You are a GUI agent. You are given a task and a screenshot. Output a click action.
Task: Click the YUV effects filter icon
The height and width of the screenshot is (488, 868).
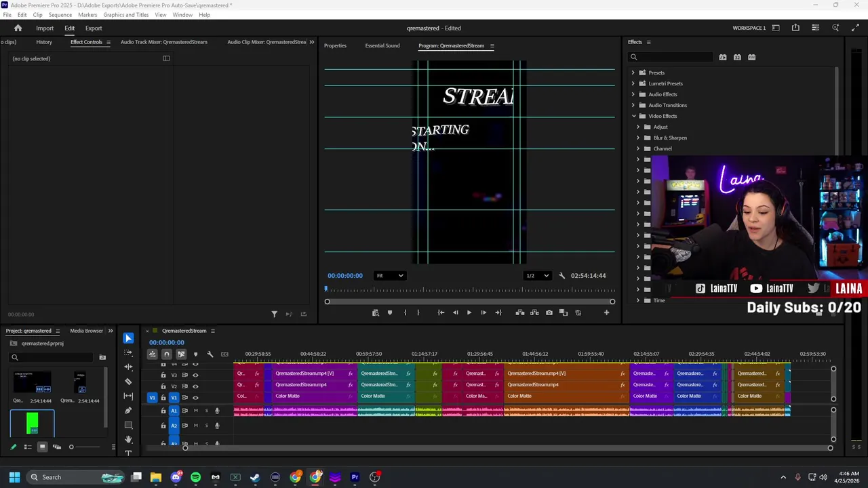(x=751, y=58)
